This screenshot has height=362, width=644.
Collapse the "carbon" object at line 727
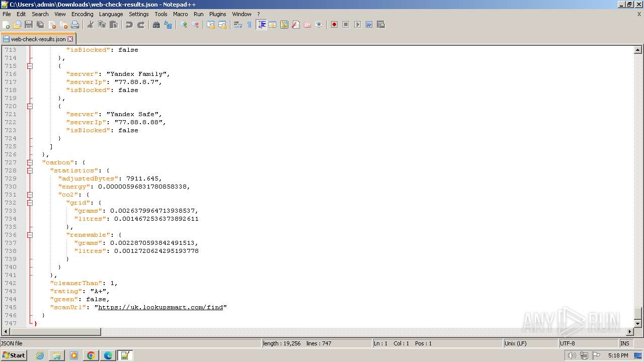[30, 162]
